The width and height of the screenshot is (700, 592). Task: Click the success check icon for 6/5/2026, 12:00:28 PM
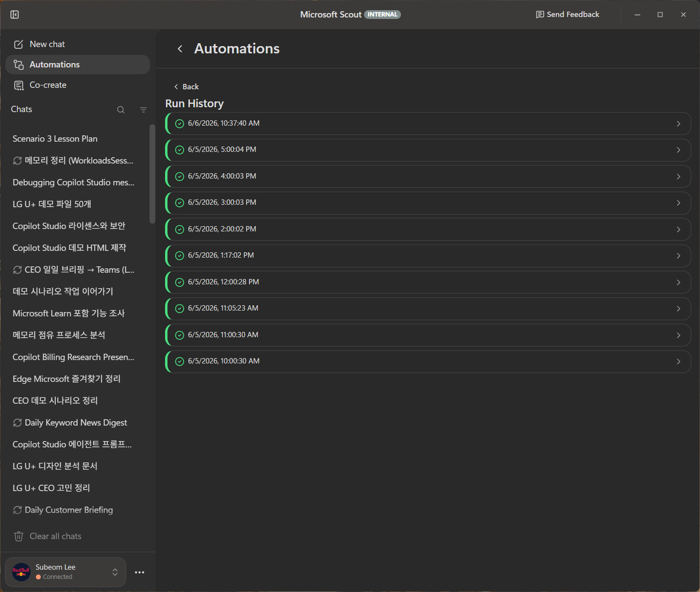tap(180, 282)
